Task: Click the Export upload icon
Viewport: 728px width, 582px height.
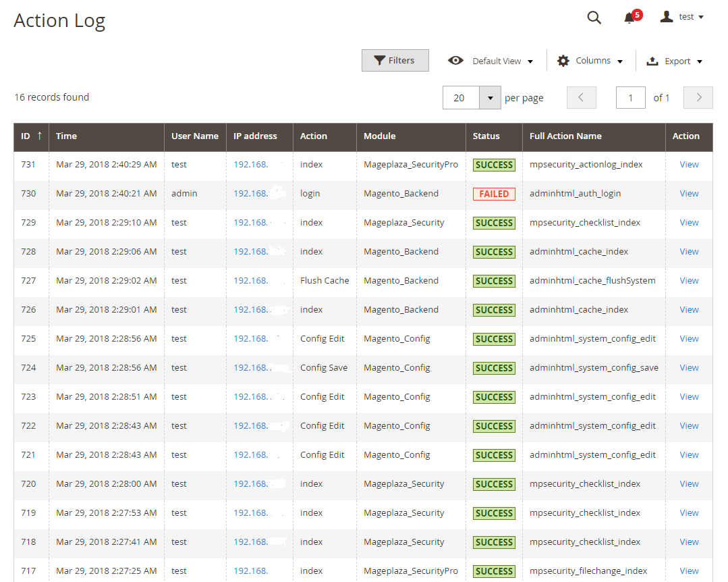Action: pyautogui.click(x=652, y=61)
